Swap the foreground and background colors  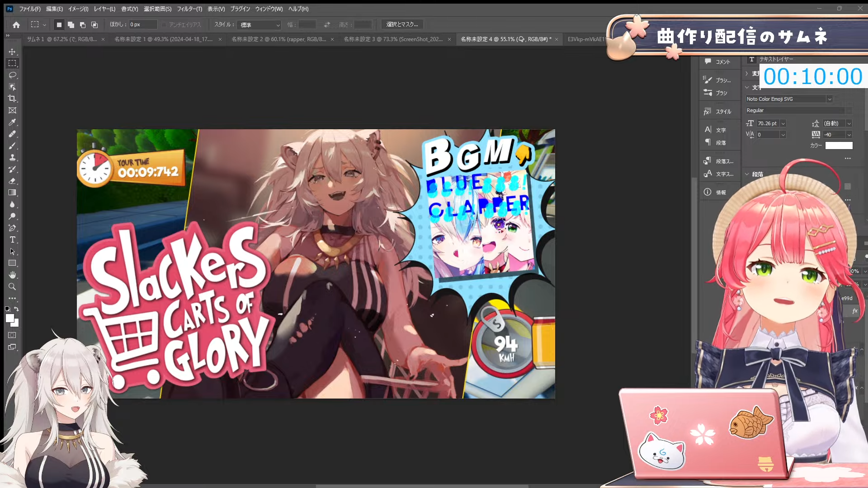[16, 309]
